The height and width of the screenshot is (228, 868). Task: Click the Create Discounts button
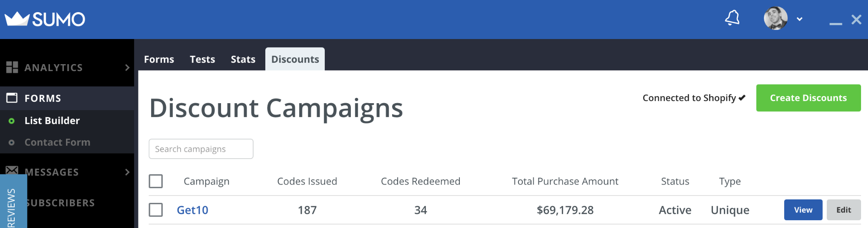tap(809, 98)
